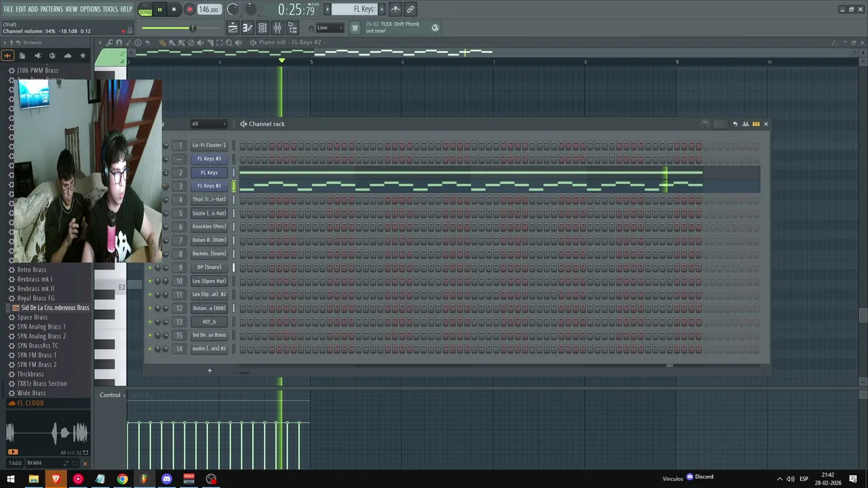Click plus button next to FL Keys pattern
This screenshot has width=868, height=488.
click(x=381, y=9)
